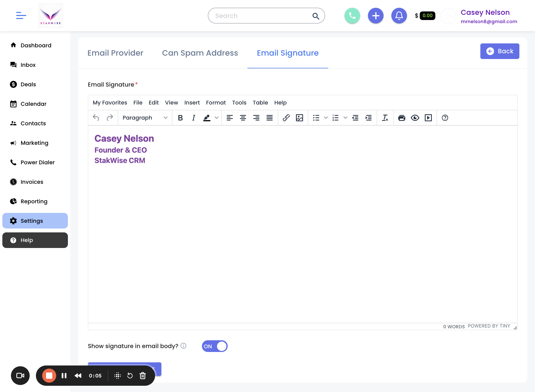Click the Back button

[x=500, y=51]
